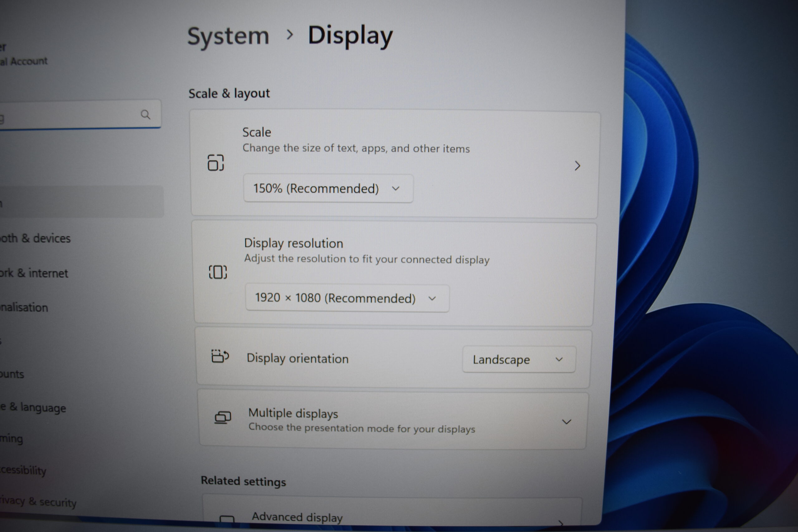Click the Display orientation label
The height and width of the screenshot is (532, 798).
coord(298,359)
